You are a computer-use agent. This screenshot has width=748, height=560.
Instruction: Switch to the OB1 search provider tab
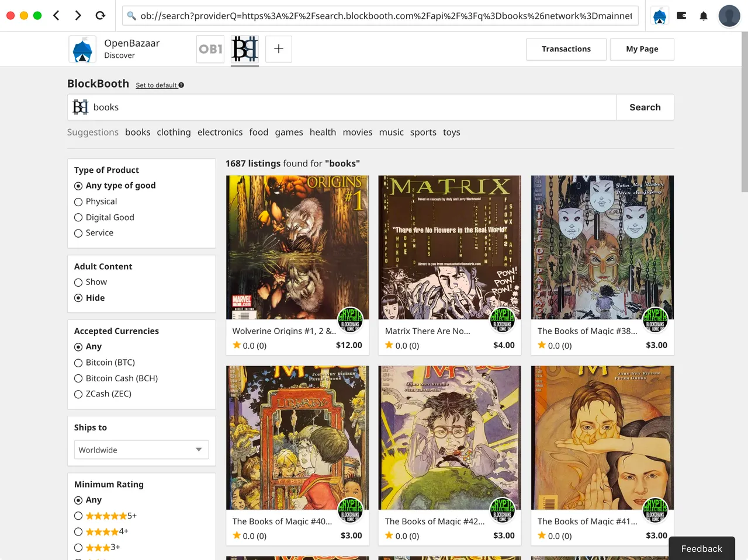coord(210,49)
